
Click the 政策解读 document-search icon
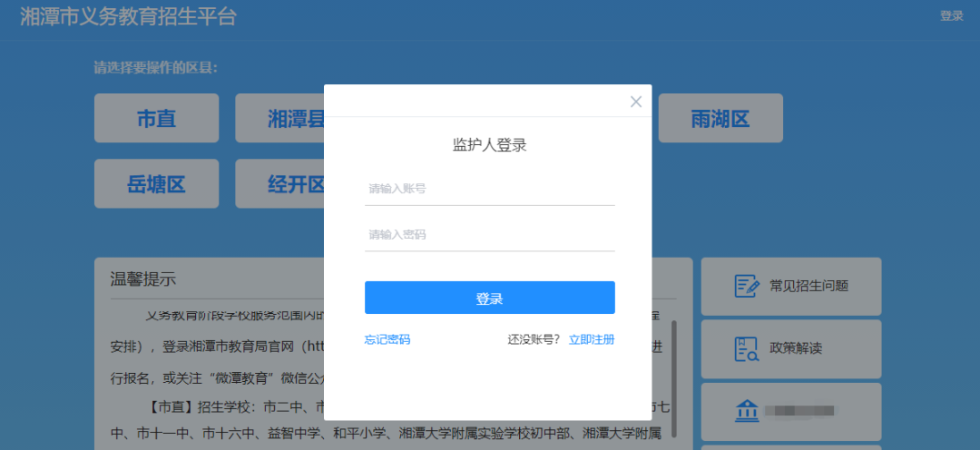pos(746,348)
